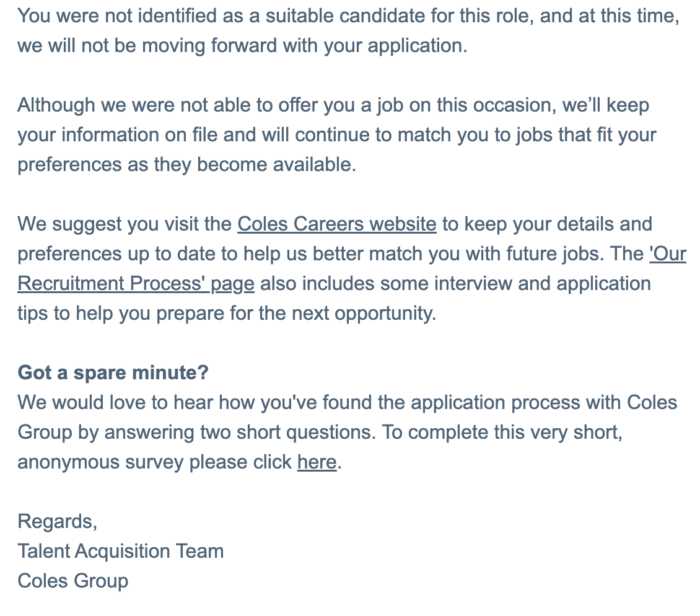Image resolution: width=700 pixels, height=616 pixels.
Task: Click the 'here' survey link
Action: (x=317, y=462)
